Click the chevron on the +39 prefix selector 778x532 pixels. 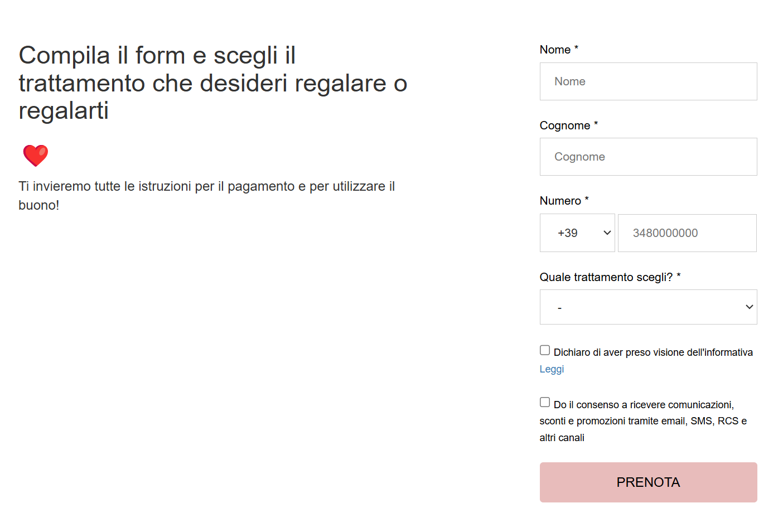605,233
